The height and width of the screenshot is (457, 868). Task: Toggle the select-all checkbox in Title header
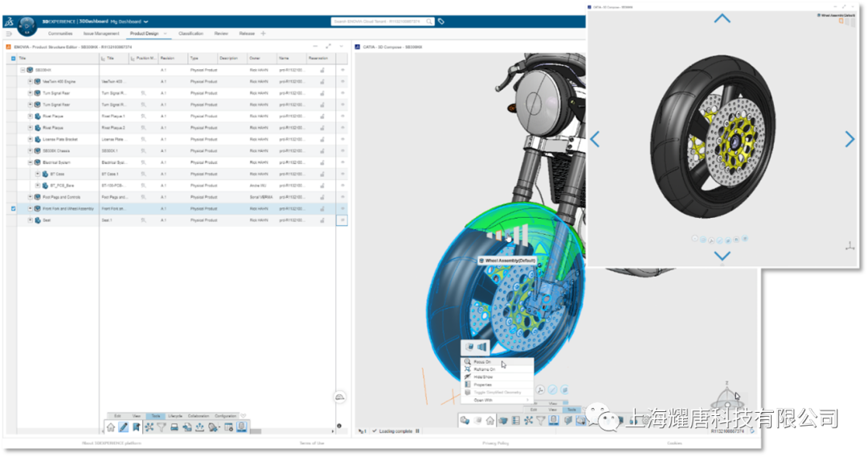[x=14, y=58]
